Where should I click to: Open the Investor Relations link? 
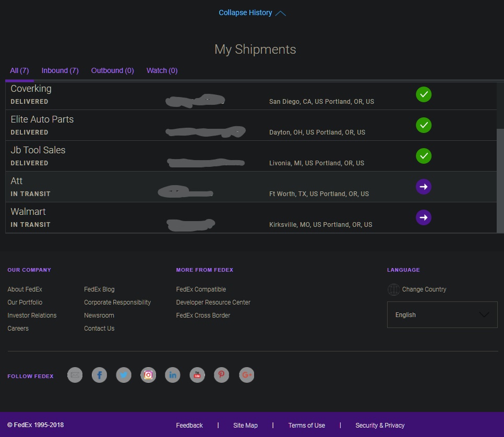click(x=32, y=315)
